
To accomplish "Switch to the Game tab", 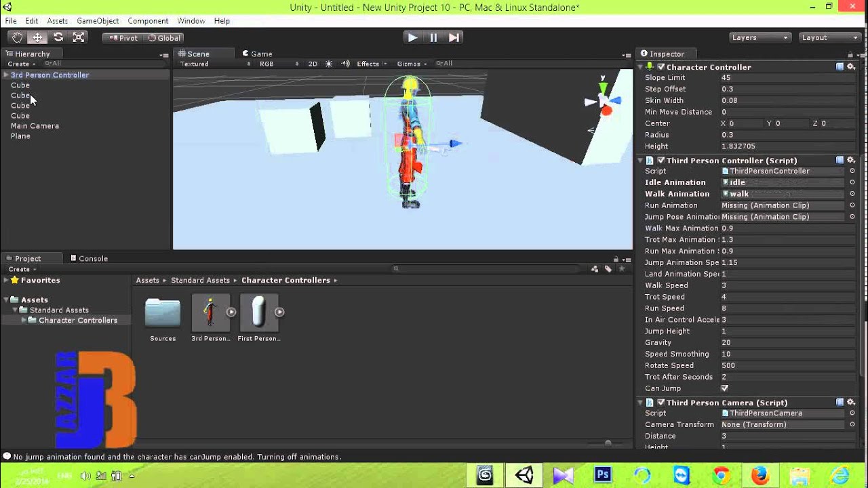I will point(257,54).
